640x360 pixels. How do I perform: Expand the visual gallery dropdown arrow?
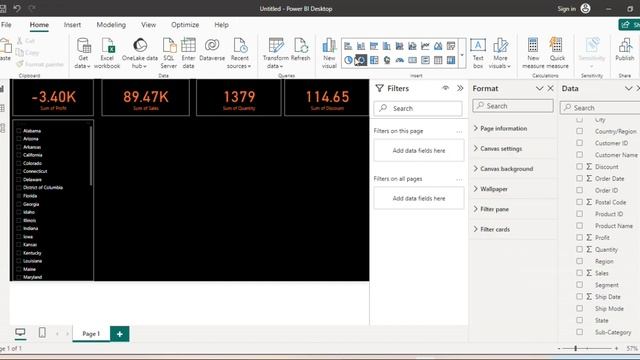462,54
